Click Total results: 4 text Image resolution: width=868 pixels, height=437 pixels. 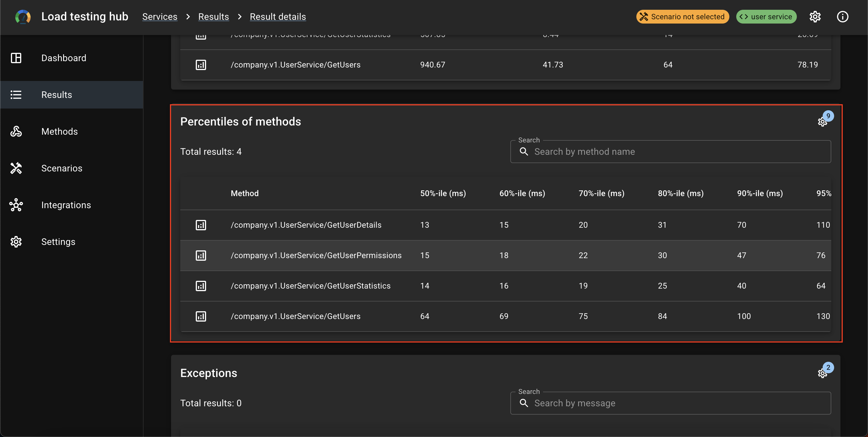click(211, 152)
